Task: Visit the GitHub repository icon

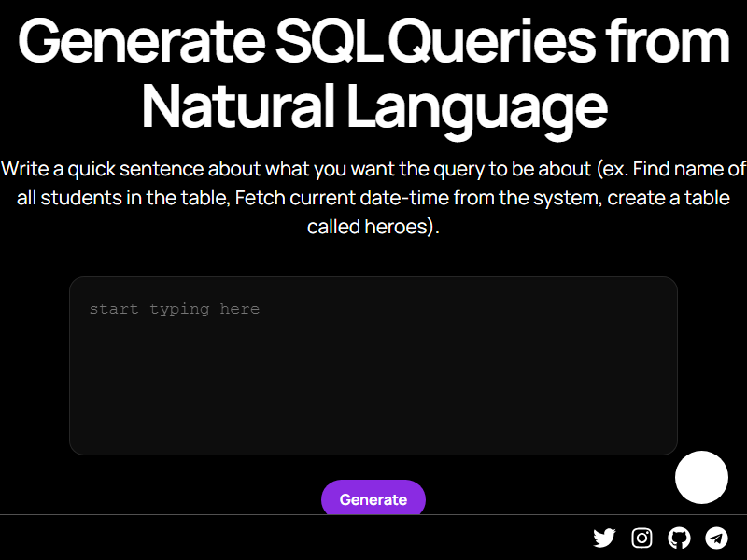Action: [x=679, y=539]
